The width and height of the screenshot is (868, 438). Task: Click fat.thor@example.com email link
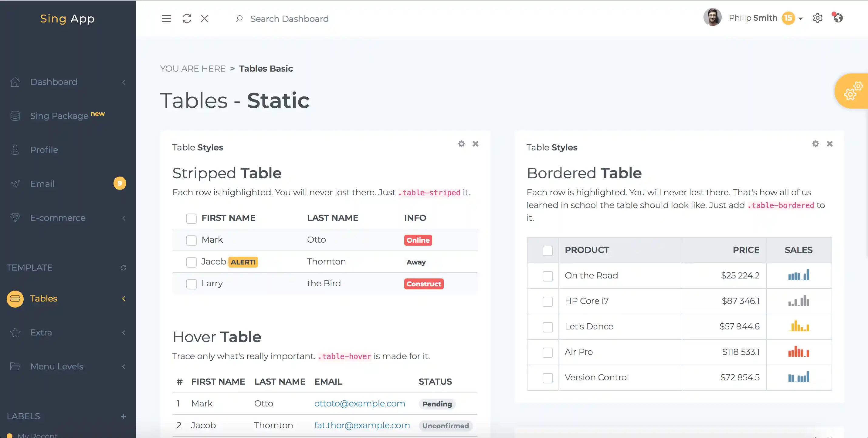coord(362,425)
